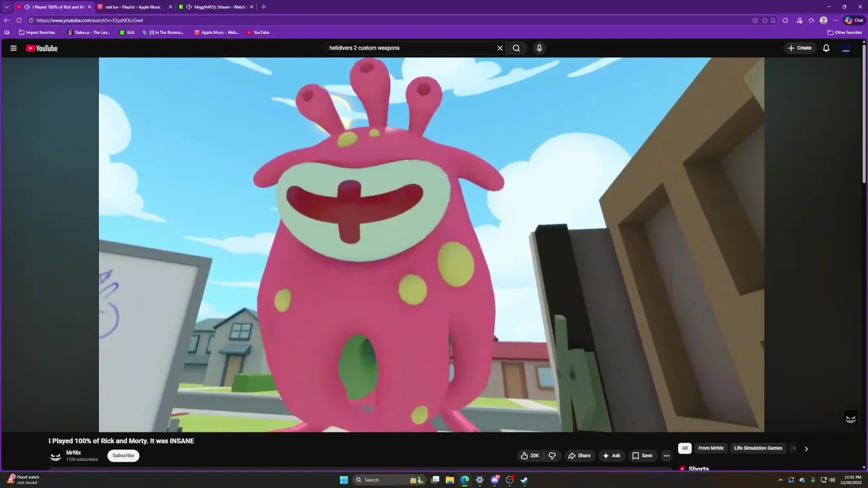The image size is (868, 488).
Task: Open the Import favorites bookmark
Action: (x=37, y=33)
